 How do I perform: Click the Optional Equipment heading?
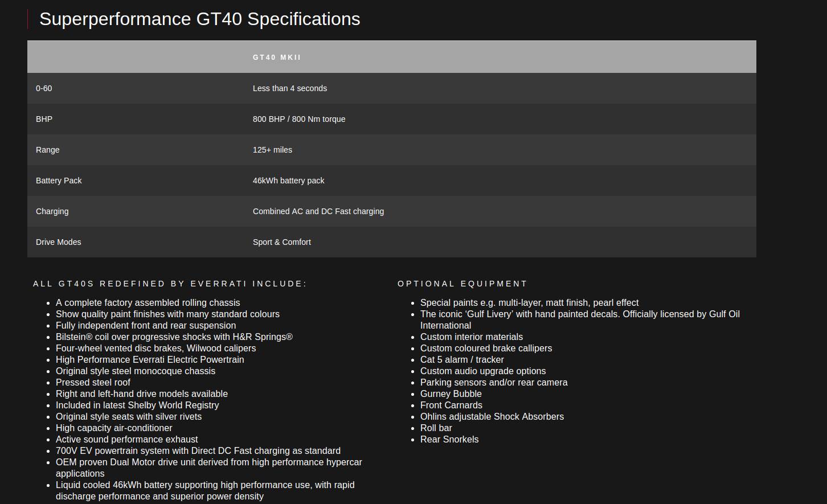(x=462, y=284)
